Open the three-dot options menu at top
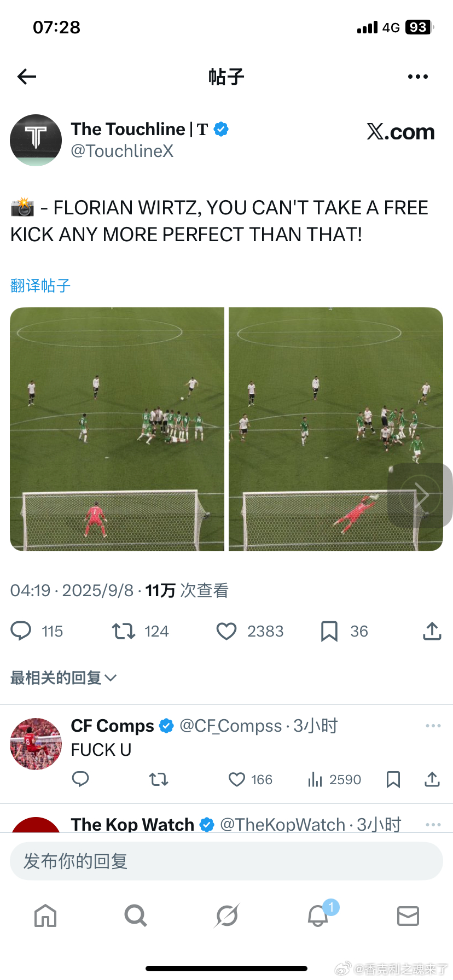Image resolution: width=453 pixels, height=980 pixels. [x=418, y=77]
